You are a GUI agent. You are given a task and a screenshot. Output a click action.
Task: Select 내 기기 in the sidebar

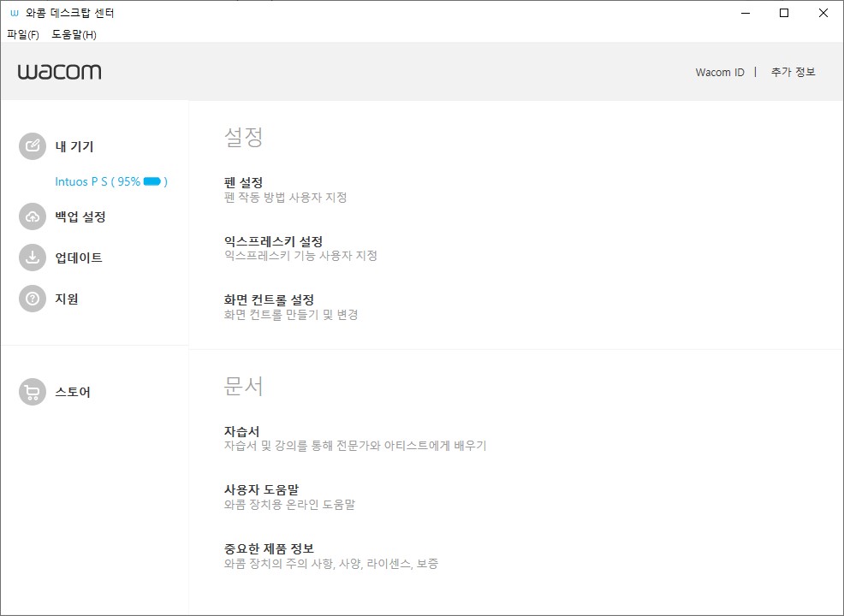74,146
